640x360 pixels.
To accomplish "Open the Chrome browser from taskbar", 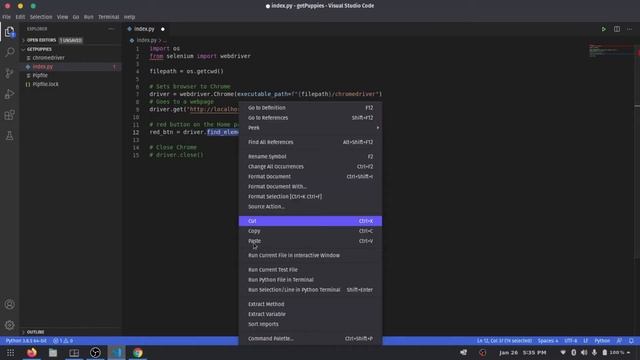I will [x=138, y=352].
